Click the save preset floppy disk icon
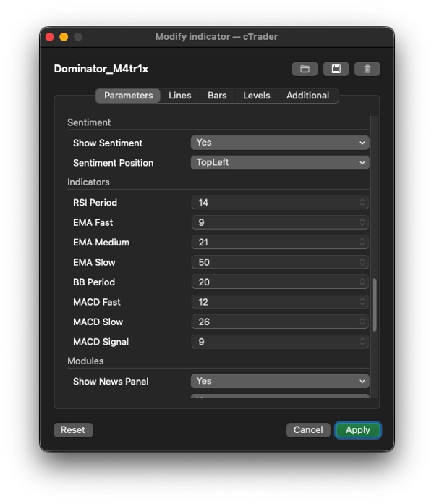The width and height of the screenshot is (434, 504). tap(336, 69)
